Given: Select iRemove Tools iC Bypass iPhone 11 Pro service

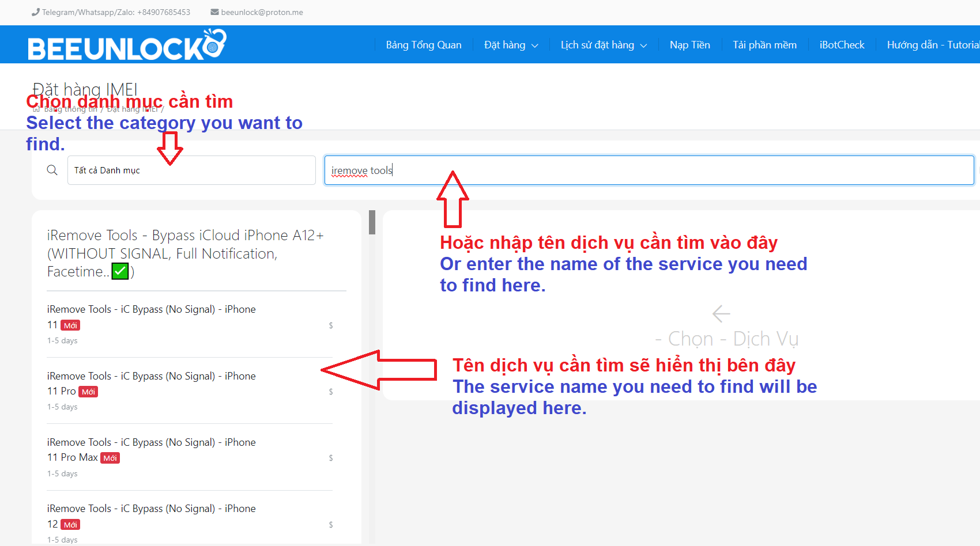Looking at the screenshot, I should [190, 390].
